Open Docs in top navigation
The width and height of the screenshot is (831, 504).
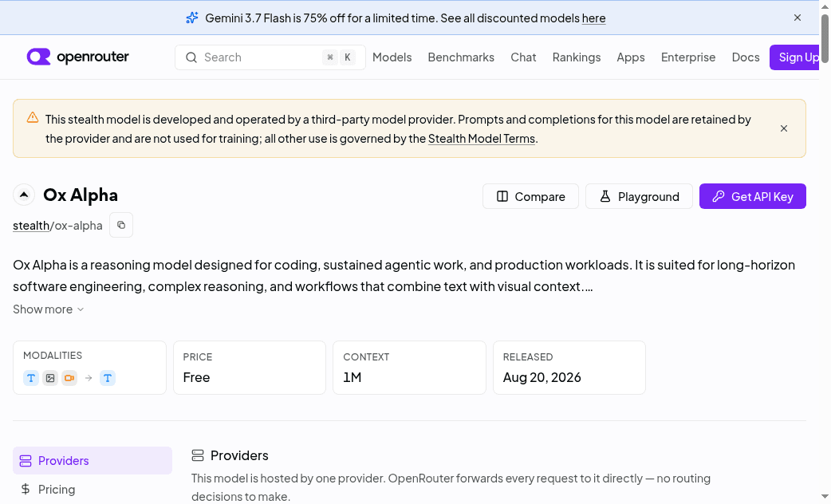click(745, 57)
